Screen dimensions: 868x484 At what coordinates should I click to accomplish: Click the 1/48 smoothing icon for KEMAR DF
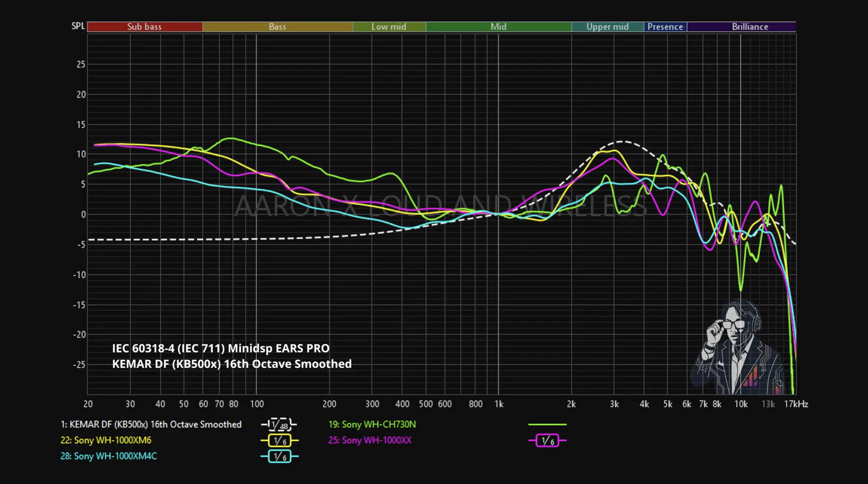click(279, 424)
